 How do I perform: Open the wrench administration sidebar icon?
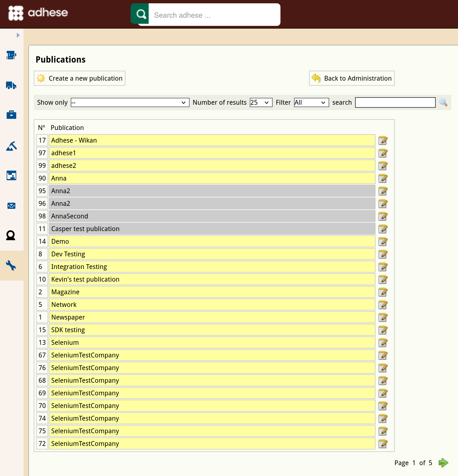(11, 265)
